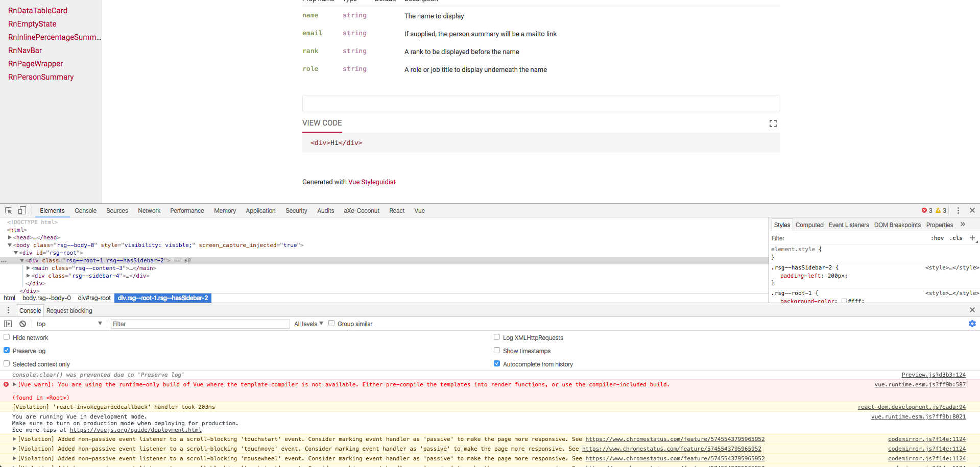The width and height of the screenshot is (980, 467).
Task: Click the white swatch next to #fff
Action: [844, 301]
